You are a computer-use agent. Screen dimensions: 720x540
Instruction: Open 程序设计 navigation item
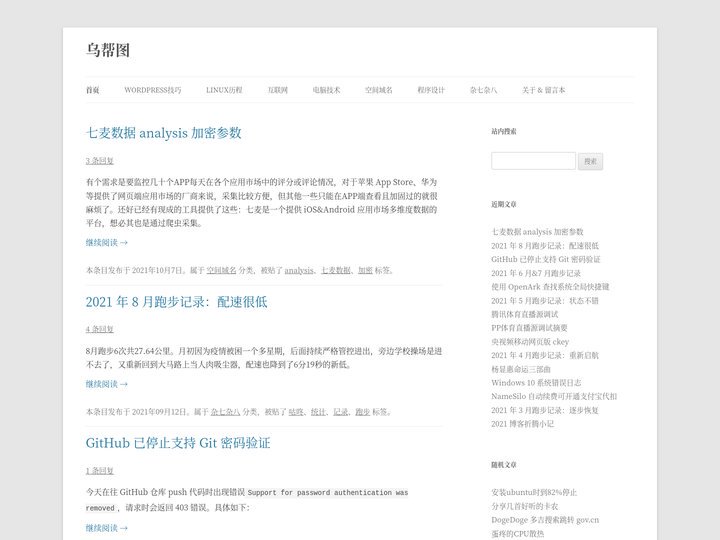click(431, 90)
